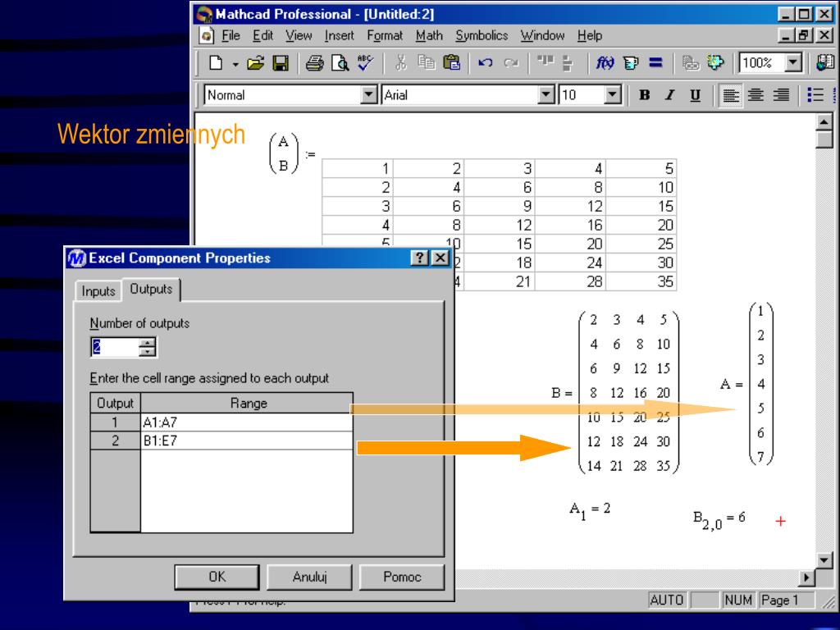The height and width of the screenshot is (630, 840).
Task: Open the Help menu
Action: 589,36
